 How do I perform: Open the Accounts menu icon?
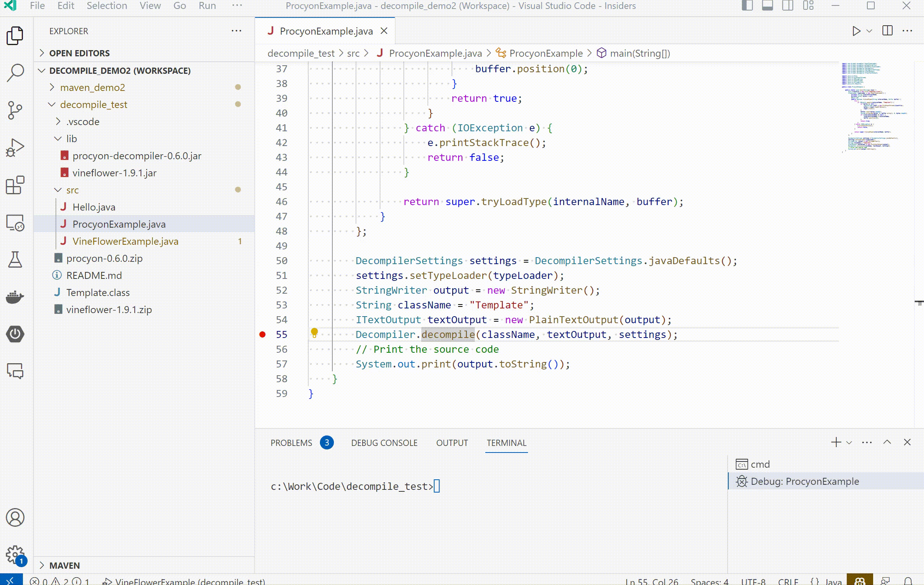(x=15, y=517)
